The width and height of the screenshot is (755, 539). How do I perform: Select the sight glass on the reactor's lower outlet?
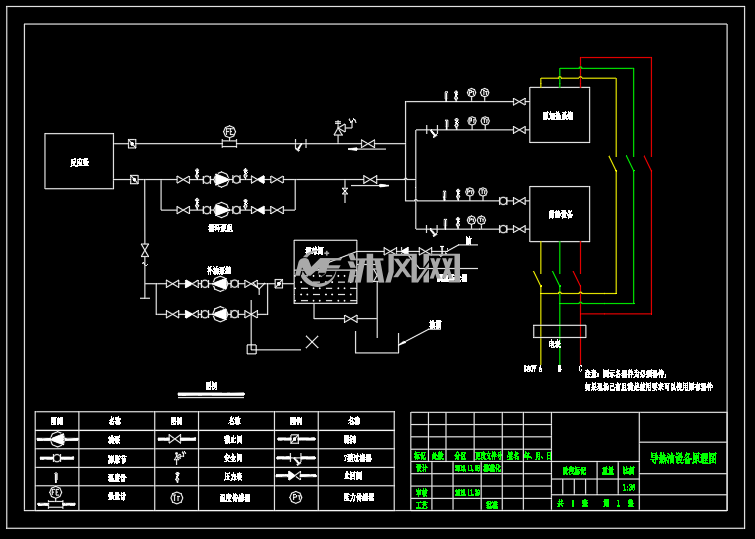pos(134,180)
